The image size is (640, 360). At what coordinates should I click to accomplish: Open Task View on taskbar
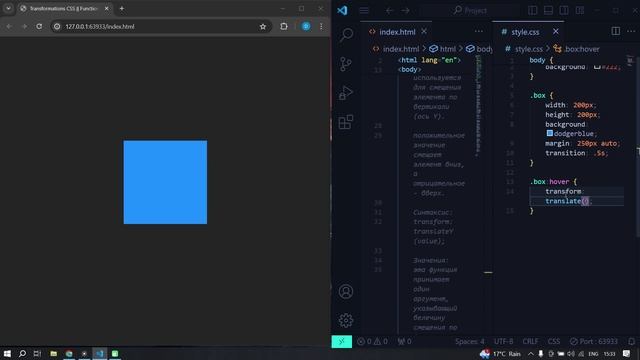(37, 353)
